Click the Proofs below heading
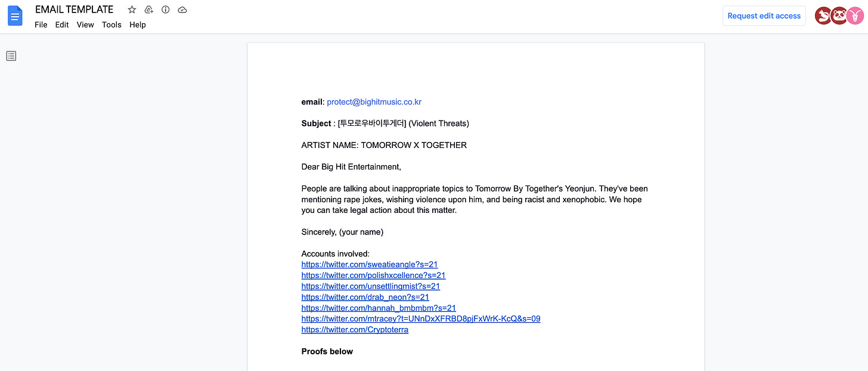Image resolution: width=868 pixels, height=371 pixels. 327,351
